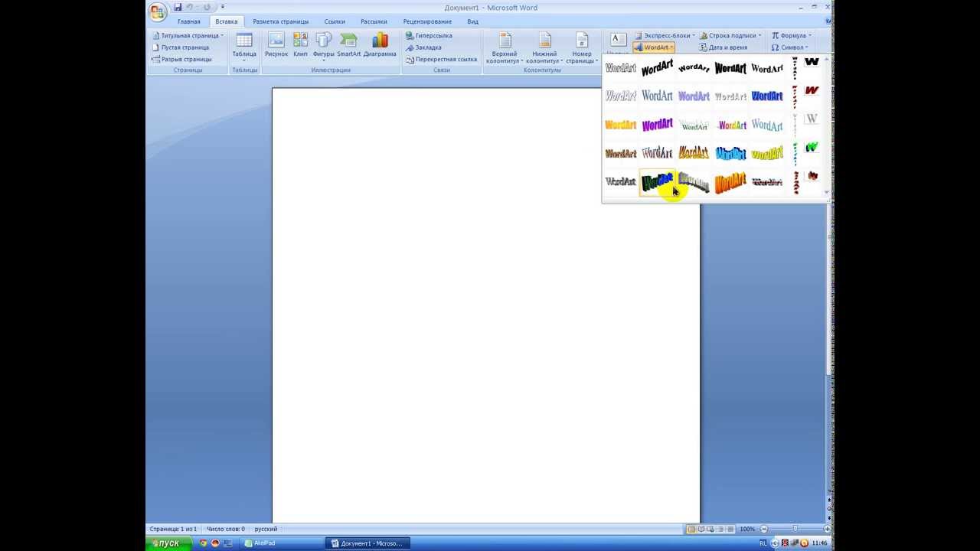Insert a Гиперссылка
The image size is (980, 551).
pos(429,35)
